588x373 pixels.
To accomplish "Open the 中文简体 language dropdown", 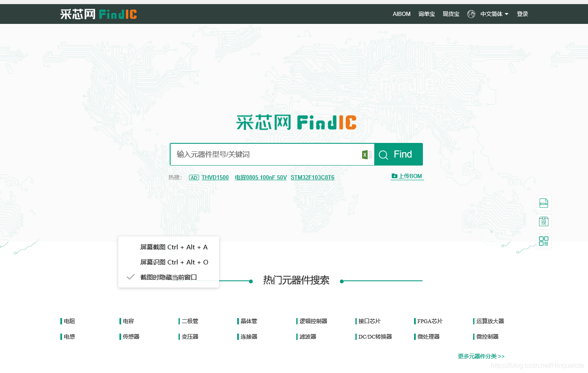I will [x=494, y=14].
